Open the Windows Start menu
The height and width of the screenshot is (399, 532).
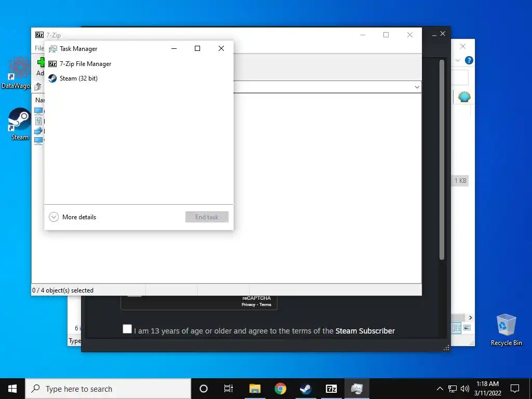point(12,389)
